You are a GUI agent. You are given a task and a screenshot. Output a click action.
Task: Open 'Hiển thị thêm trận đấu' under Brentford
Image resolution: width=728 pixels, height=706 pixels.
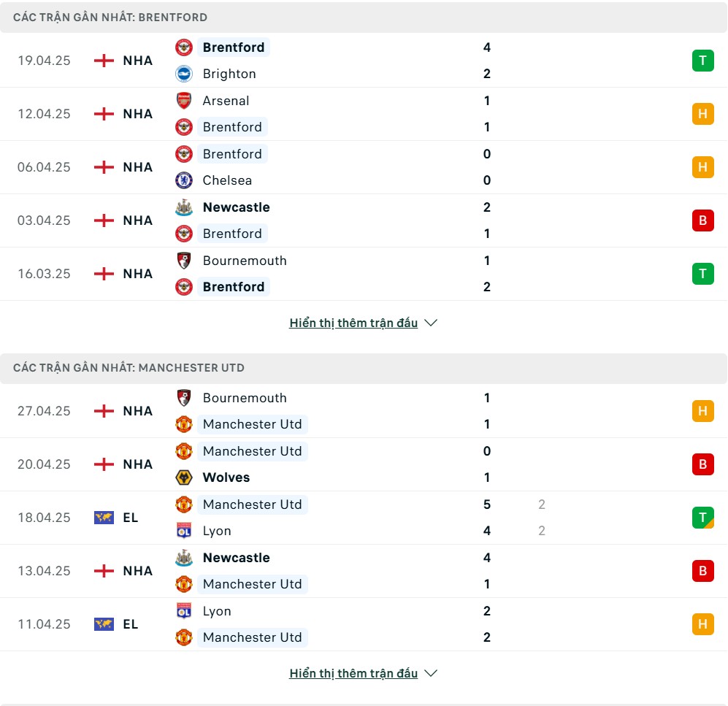353,323
